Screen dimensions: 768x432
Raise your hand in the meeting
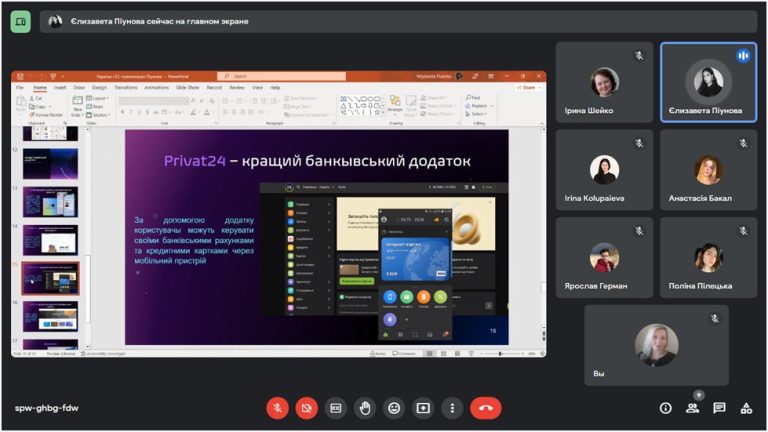[365, 408]
